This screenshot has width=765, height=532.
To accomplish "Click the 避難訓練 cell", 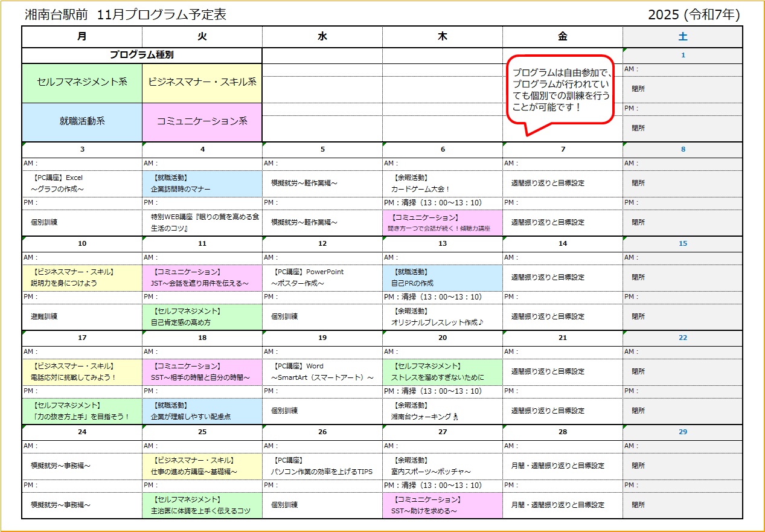I will click(x=82, y=316).
